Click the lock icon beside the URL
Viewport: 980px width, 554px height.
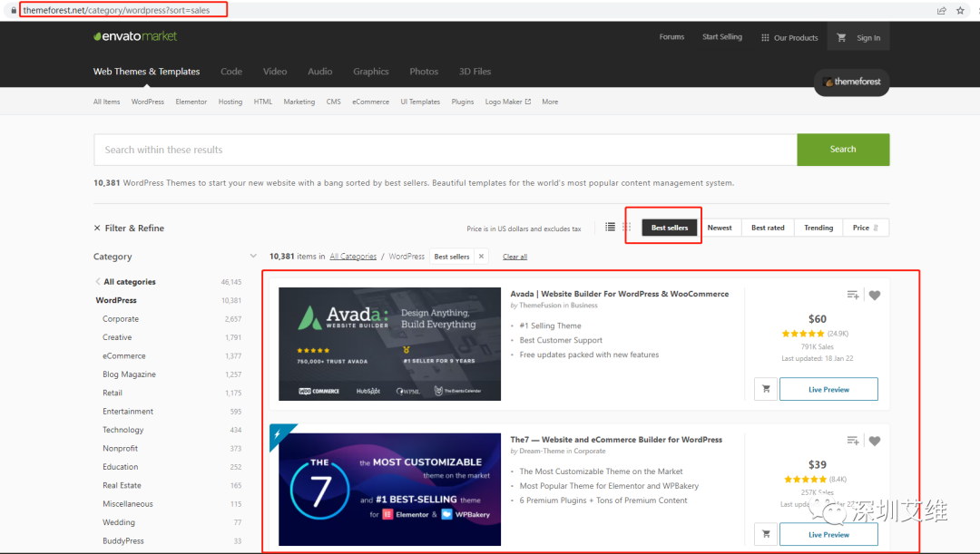tap(14, 11)
